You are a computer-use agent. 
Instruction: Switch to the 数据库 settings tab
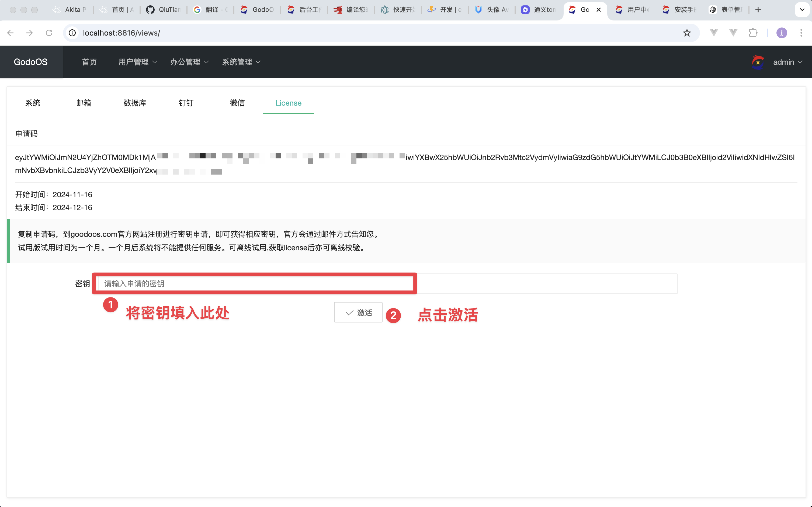[135, 103]
